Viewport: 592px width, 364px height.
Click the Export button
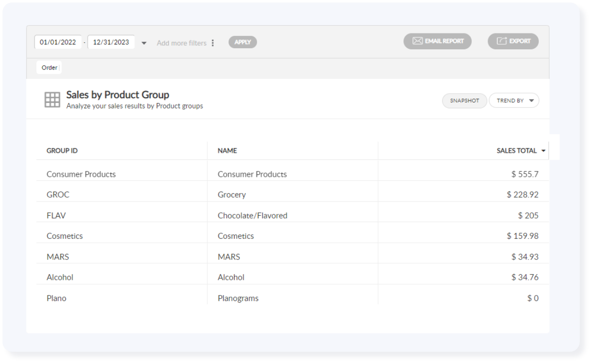[x=513, y=41]
